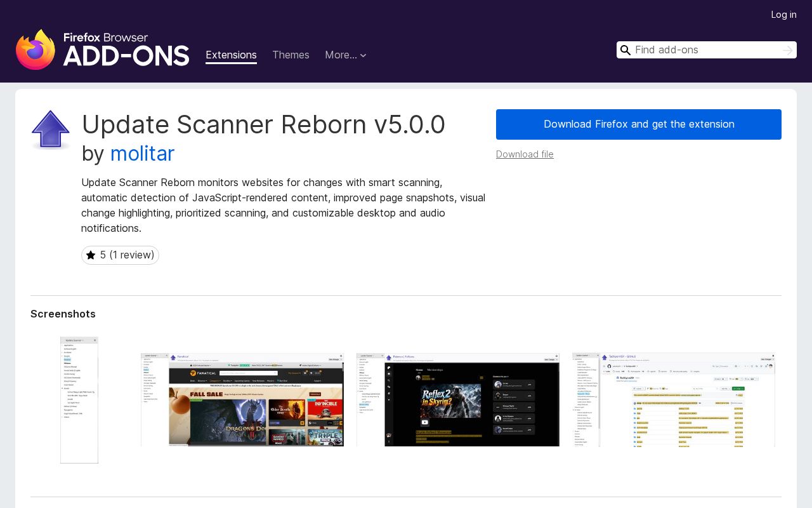Focus the Find add-ons search field
The width and height of the screenshot is (812, 508).
(x=706, y=50)
